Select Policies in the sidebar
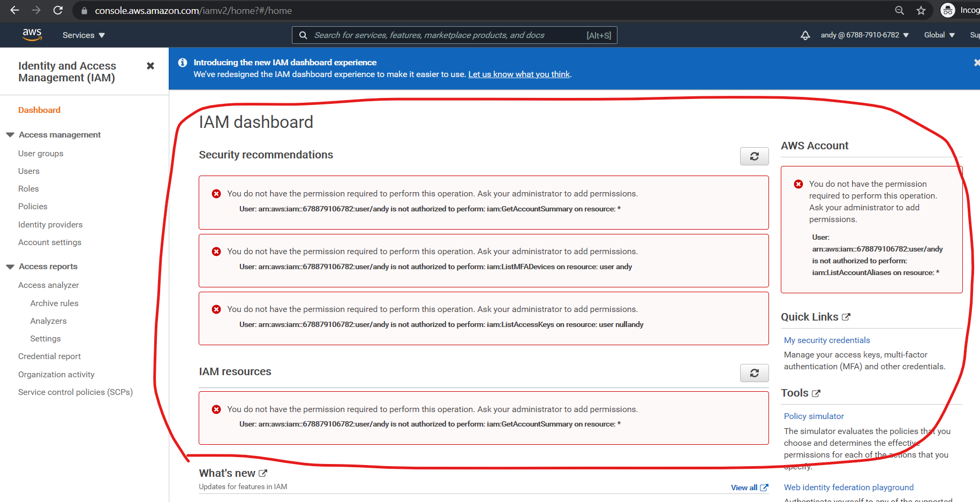Viewport: 980px width, 502px height. pyautogui.click(x=33, y=207)
